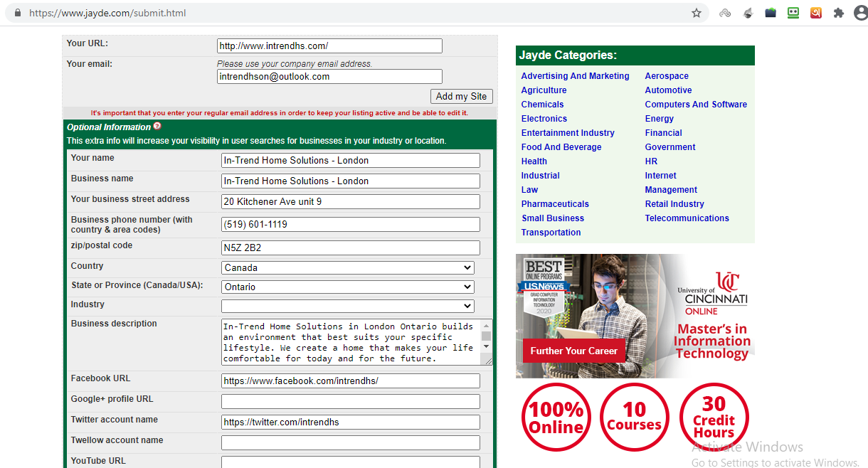Focus the Business name text field
The image size is (868, 468).
[351, 181]
